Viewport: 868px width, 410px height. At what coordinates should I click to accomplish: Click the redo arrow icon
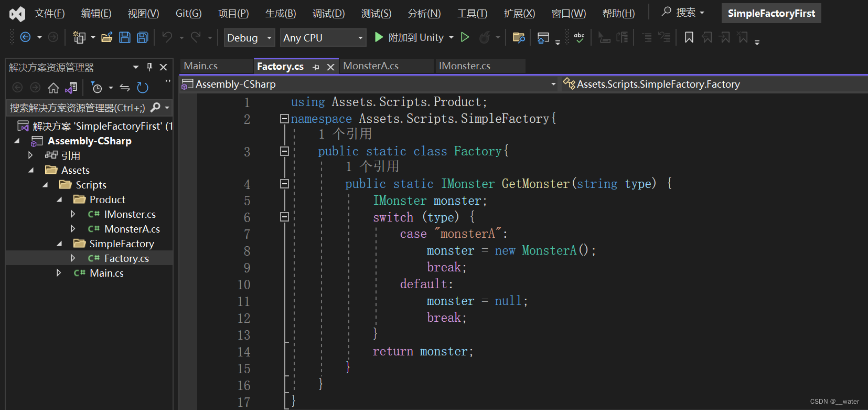[196, 37]
